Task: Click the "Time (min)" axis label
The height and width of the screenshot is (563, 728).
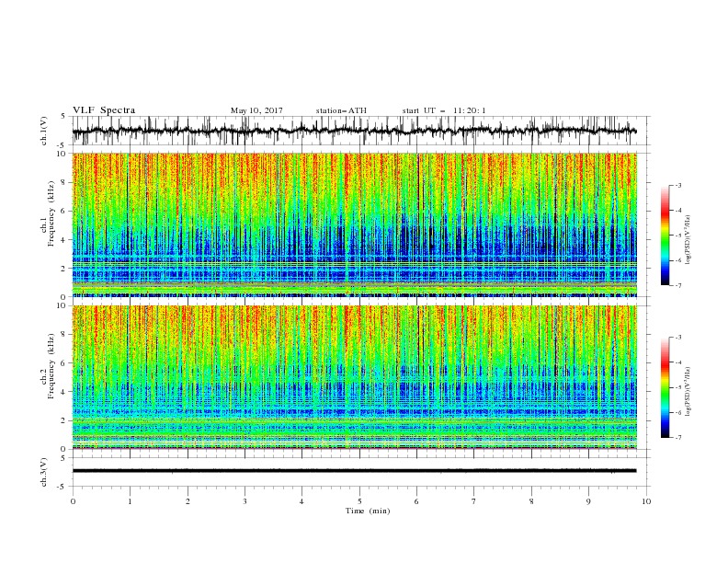Action: [x=368, y=511]
